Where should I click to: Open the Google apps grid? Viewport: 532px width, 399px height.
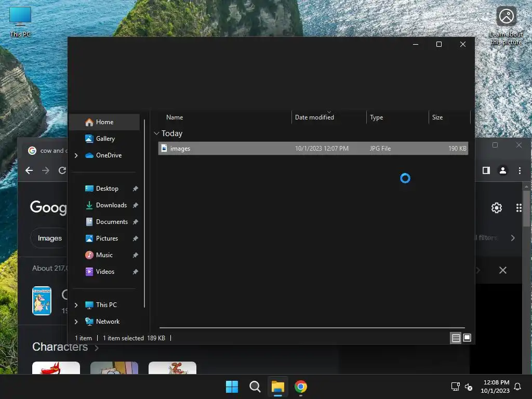click(519, 208)
